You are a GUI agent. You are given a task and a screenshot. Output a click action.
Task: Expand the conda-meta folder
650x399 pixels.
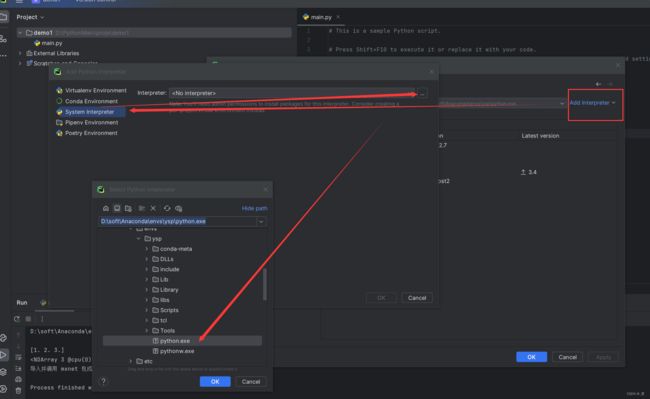146,249
